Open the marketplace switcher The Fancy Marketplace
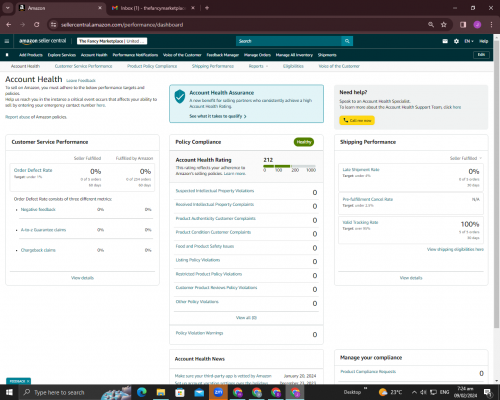 112,41
